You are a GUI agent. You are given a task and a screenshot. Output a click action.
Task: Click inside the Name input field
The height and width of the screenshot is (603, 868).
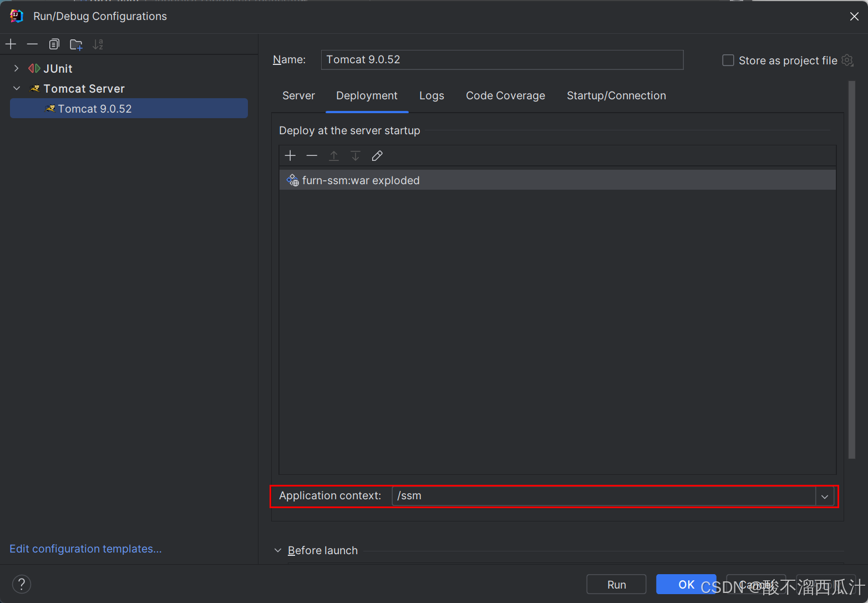(499, 59)
